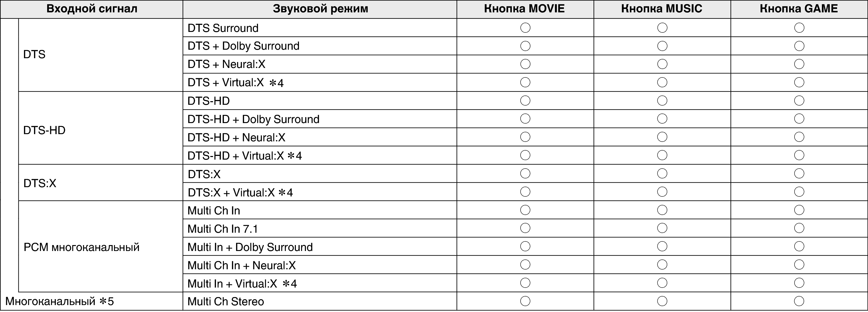Viewport: 868px width, 312px height.
Task: Click the Кнопка GAME column header
Action: click(x=799, y=9)
